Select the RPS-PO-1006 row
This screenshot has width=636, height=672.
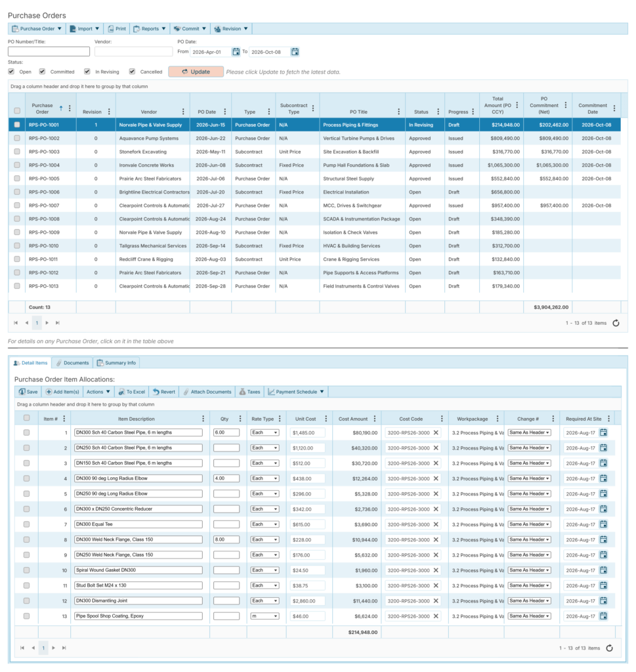(x=314, y=192)
